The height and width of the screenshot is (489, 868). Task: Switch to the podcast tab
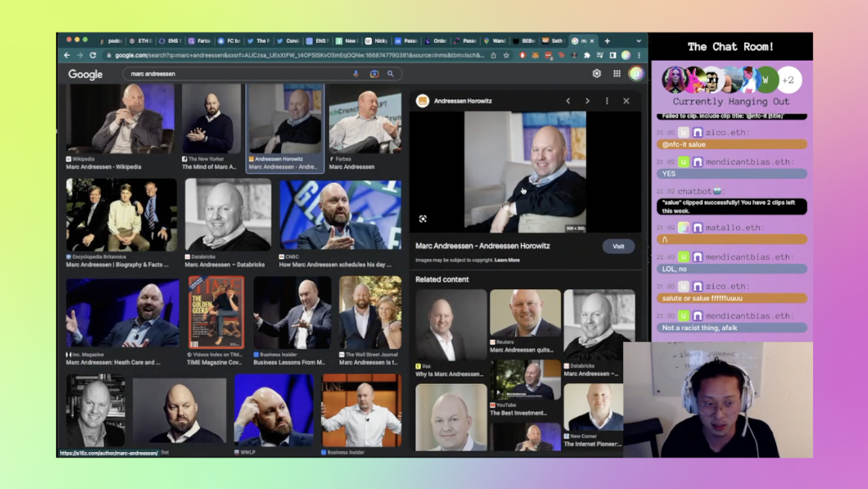(x=111, y=41)
